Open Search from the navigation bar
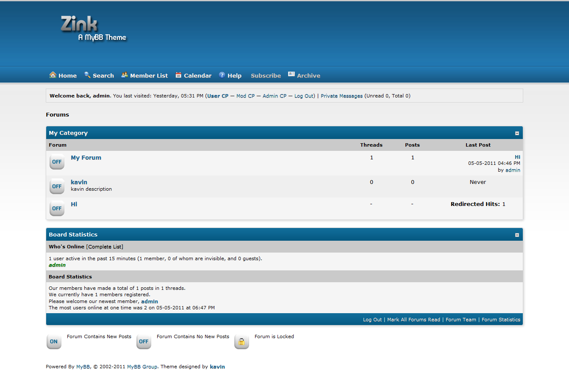Screen dimensions: 569x392 [x=103, y=76]
